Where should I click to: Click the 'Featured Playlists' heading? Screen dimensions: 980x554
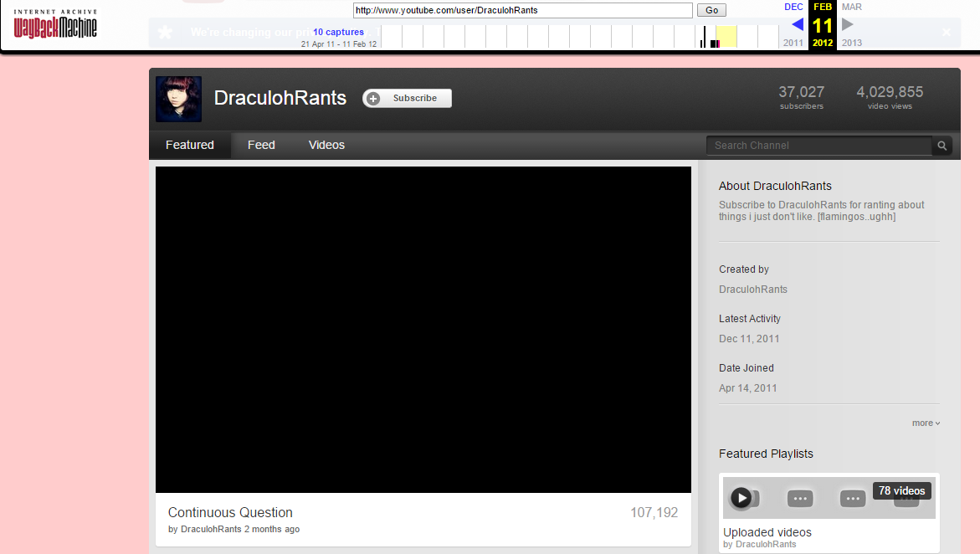(x=766, y=454)
